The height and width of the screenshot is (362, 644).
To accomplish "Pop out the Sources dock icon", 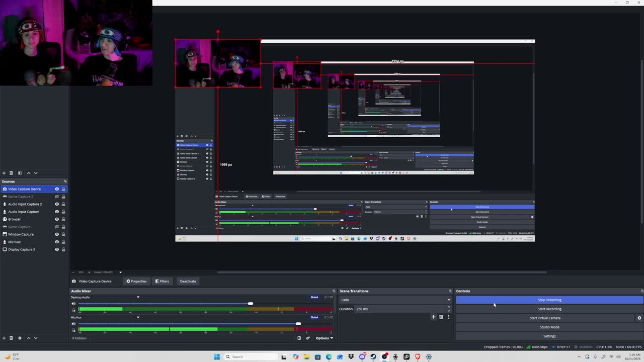I will pyautogui.click(x=65, y=182).
